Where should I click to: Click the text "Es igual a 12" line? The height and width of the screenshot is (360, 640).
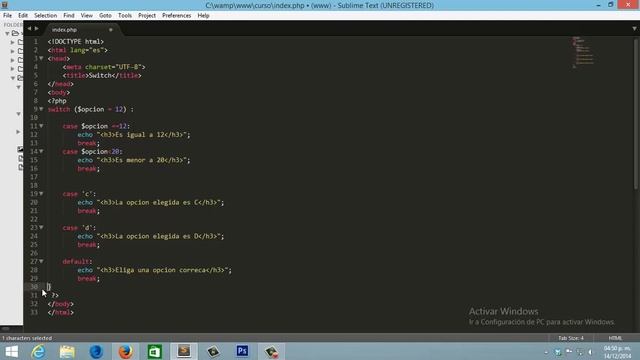coord(134,135)
